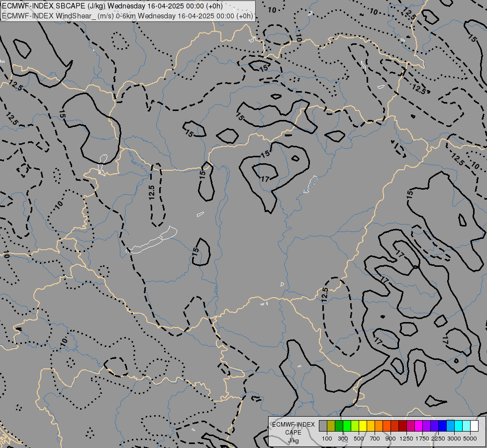Image resolution: width=487 pixels, height=448 pixels.
Task: Click the 500 tick label in the legend
Action: click(x=359, y=439)
